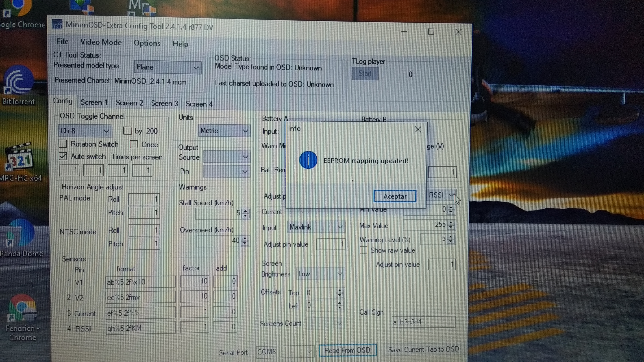Click the first Times per screen field

69,170
